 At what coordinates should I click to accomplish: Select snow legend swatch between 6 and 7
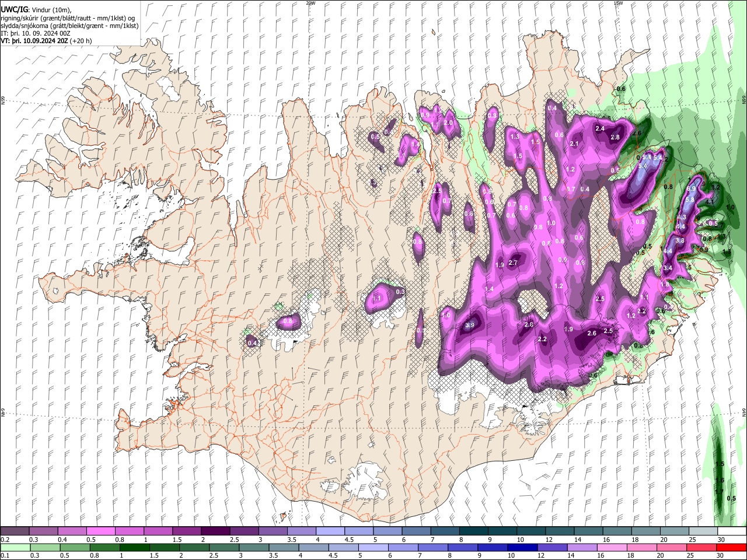(x=416, y=531)
